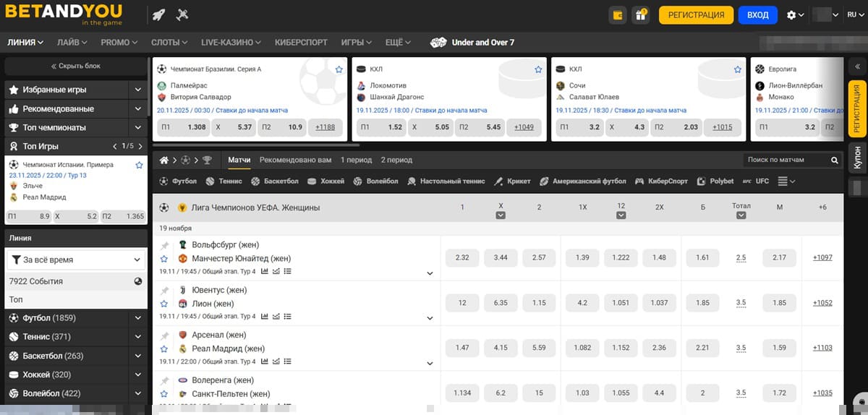Click the home icon in breadcrumb
The width and height of the screenshot is (868, 415).
tap(164, 160)
